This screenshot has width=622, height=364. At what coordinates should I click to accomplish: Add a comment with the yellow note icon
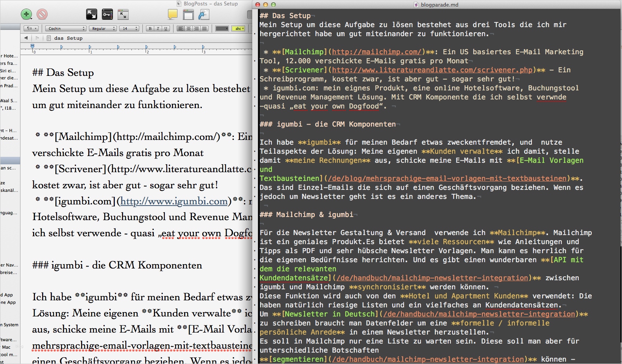[x=172, y=15]
